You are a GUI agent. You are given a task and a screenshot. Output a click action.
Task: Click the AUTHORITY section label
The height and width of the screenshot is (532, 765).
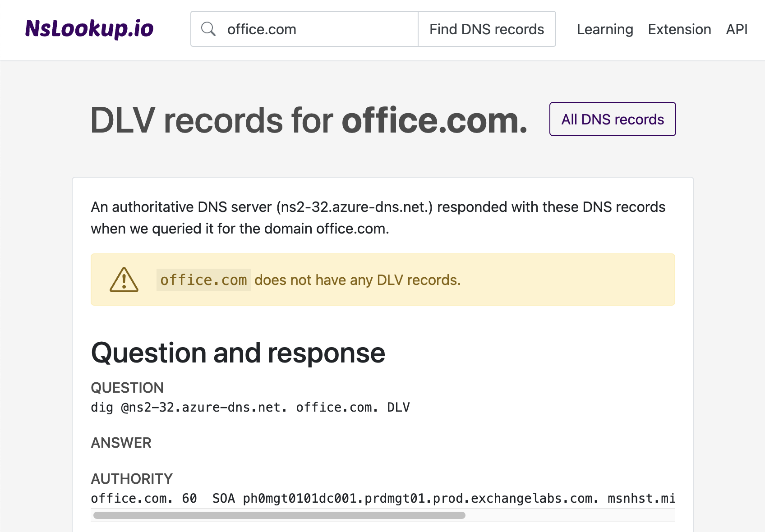click(x=131, y=478)
